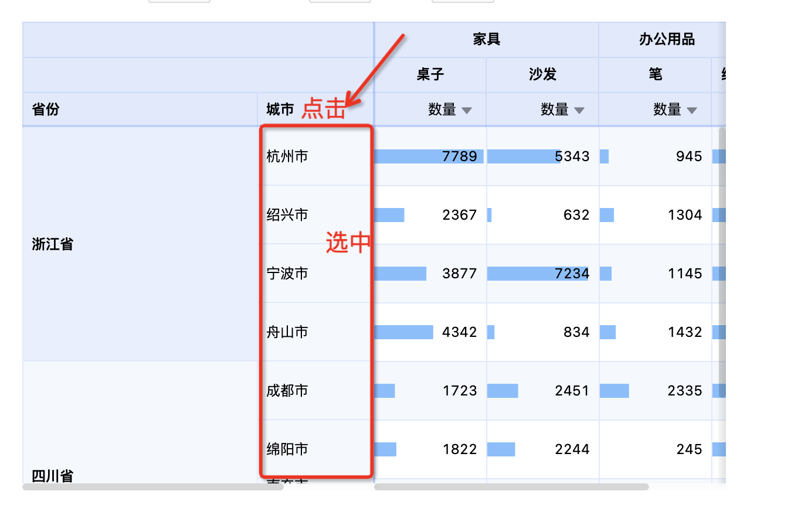Click cell value 945 for 杭州市 笔
Image resolution: width=808 pixels, height=532 pixels.
pyautogui.click(x=689, y=156)
